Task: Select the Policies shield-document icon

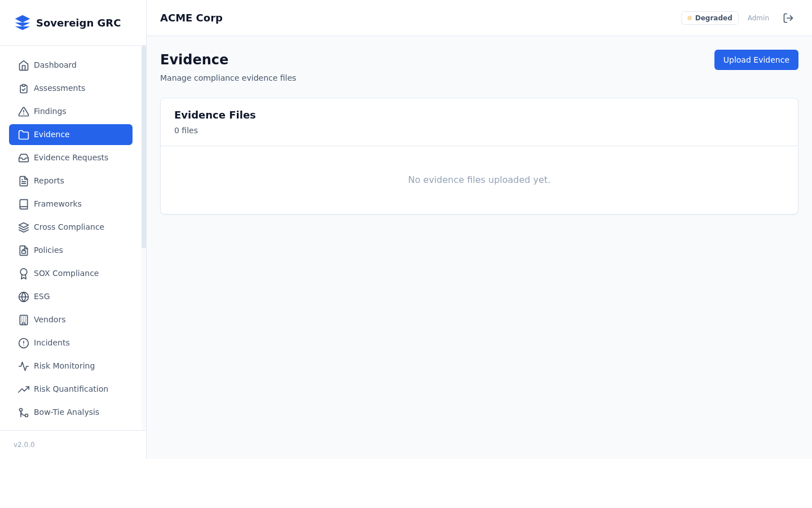Action: coord(24,250)
